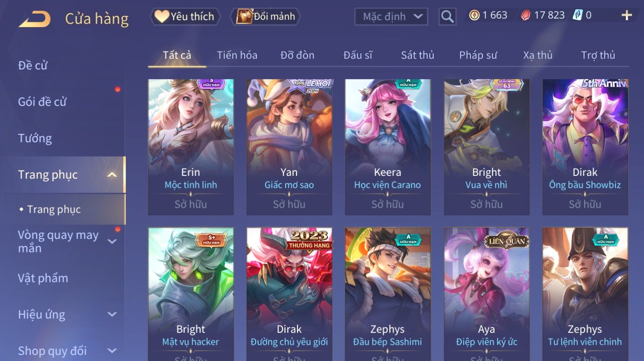
Task: Switch to the Sát thủ tab
Action: point(417,55)
